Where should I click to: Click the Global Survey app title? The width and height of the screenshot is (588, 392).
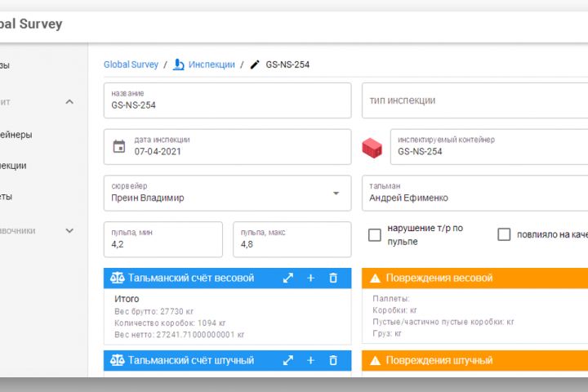pyautogui.click(x=31, y=24)
